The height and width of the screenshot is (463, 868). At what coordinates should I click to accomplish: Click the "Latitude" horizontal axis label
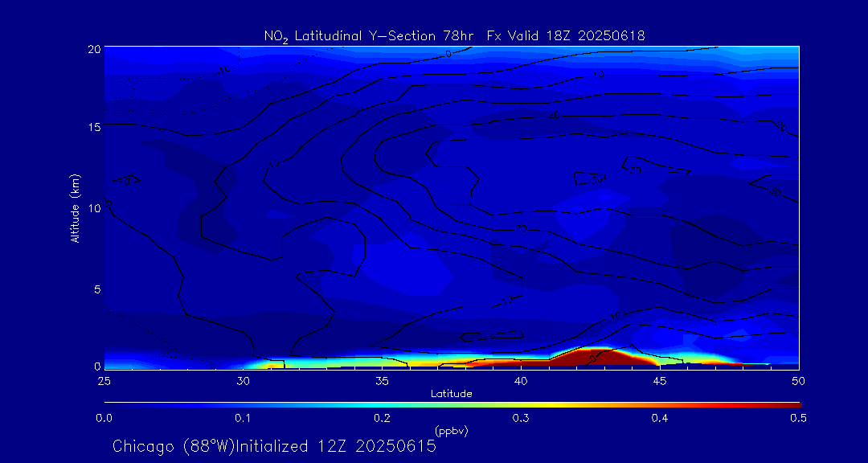452,394
